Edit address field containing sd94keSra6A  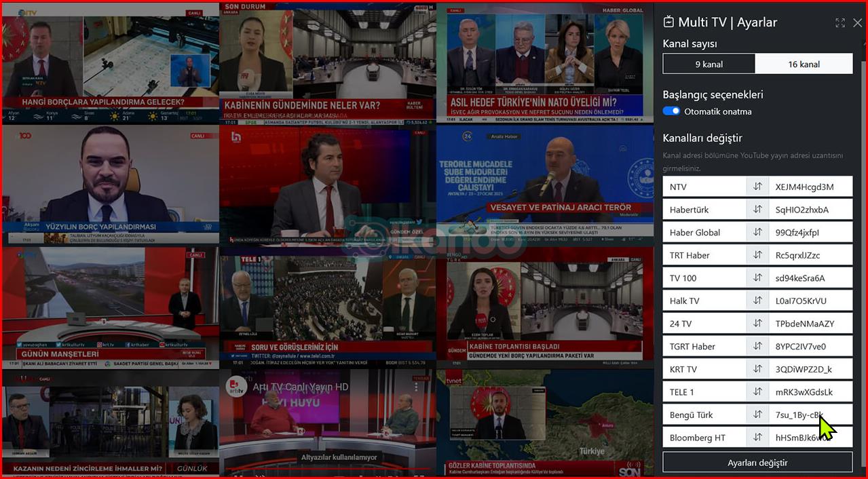(x=811, y=277)
